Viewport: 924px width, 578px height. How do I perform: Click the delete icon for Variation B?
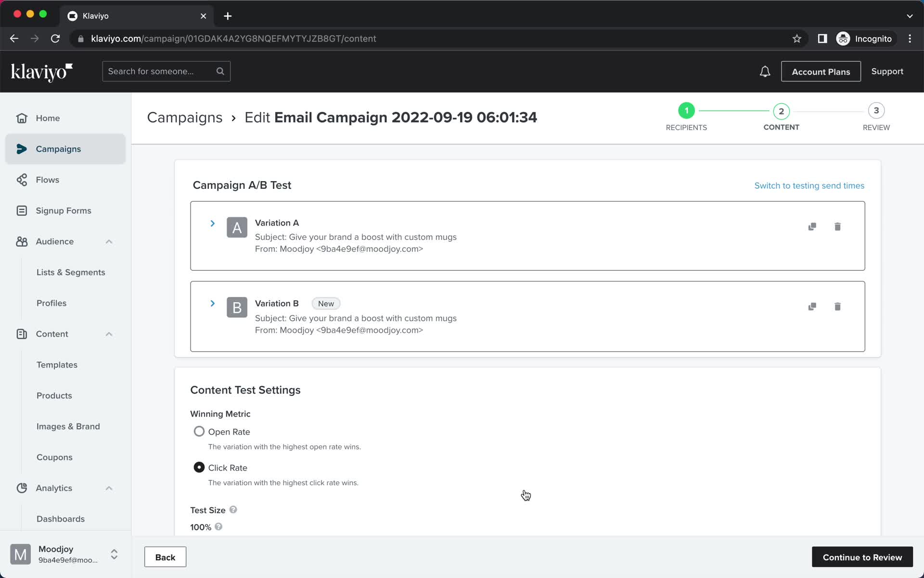[x=837, y=306]
